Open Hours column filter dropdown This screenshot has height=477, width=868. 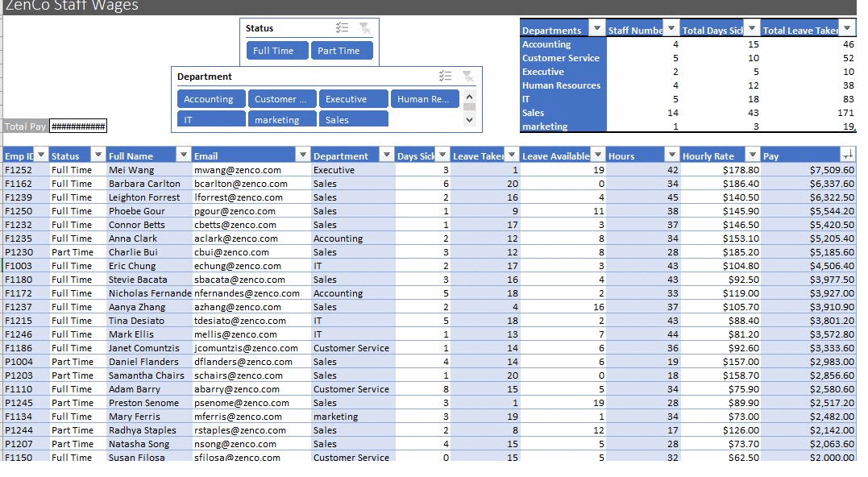672,155
